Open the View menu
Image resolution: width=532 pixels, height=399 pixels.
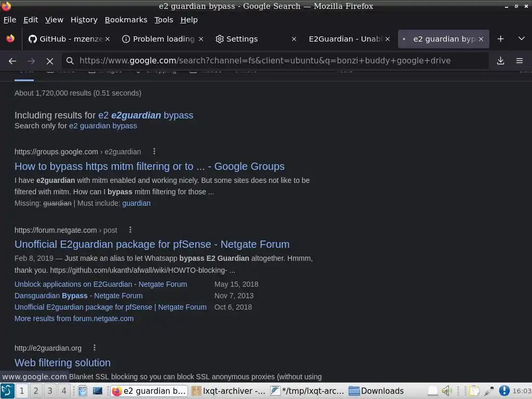pyautogui.click(x=54, y=20)
